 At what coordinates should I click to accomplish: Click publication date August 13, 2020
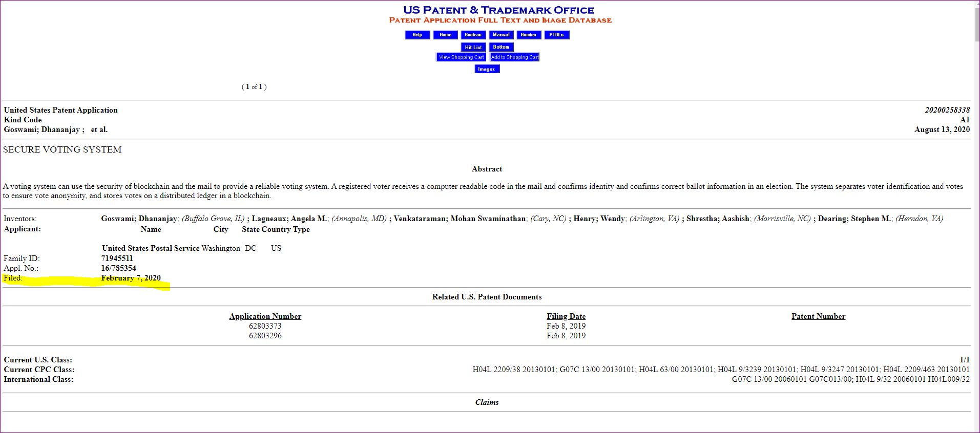pos(942,129)
